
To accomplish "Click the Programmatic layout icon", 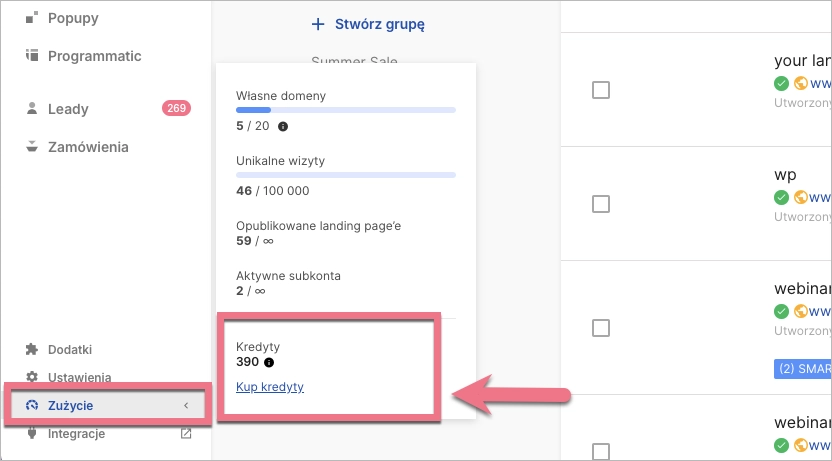I will click(32, 56).
